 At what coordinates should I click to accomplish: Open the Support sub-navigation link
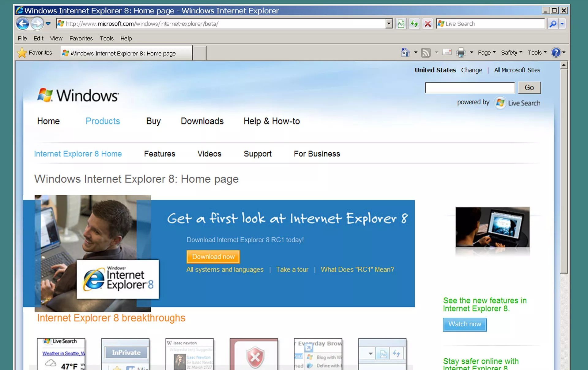[258, 154]
